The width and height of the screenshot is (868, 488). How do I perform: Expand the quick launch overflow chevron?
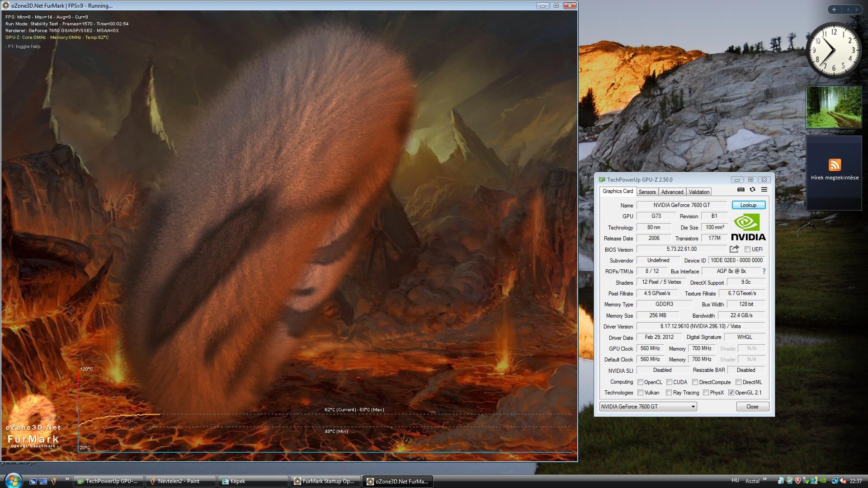67,479
